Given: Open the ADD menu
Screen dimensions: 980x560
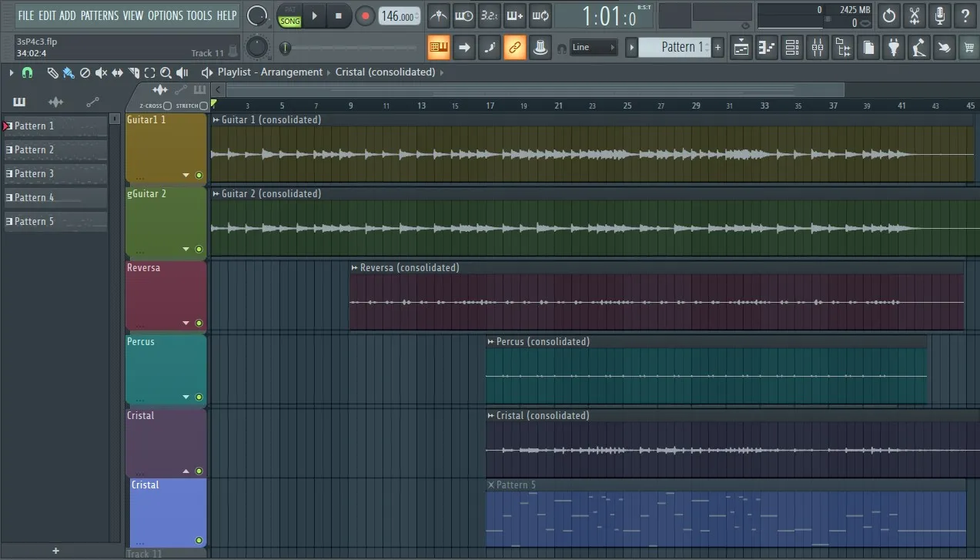Looking at the screenshot, I should click(x=68, y=15).
